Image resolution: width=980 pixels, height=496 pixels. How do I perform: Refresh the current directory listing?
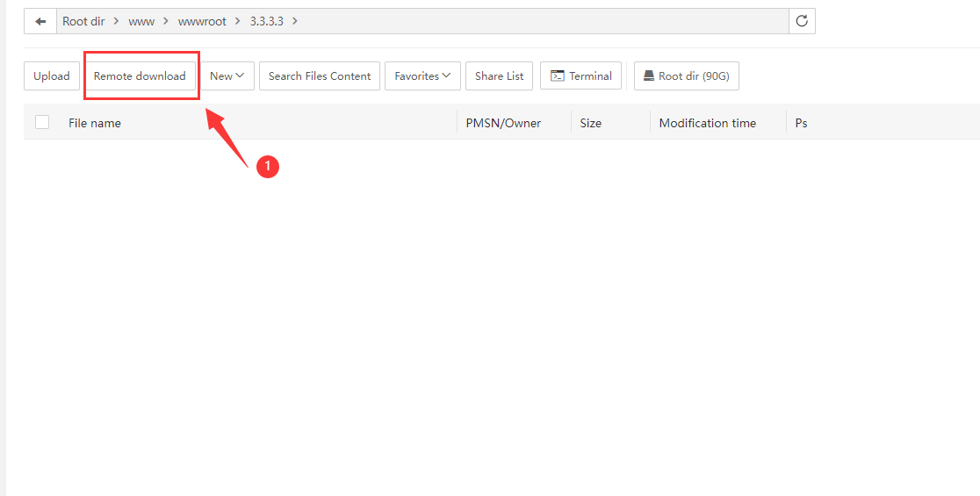802,21
